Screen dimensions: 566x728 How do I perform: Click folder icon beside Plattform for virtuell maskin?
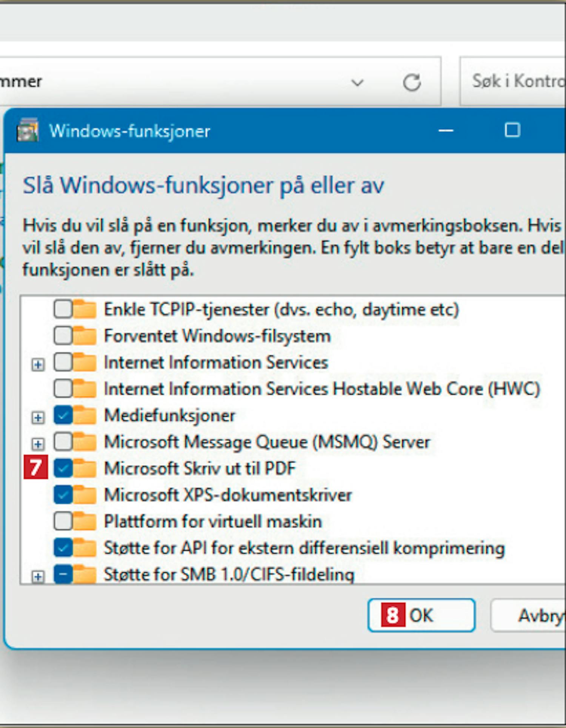(85, 521)
